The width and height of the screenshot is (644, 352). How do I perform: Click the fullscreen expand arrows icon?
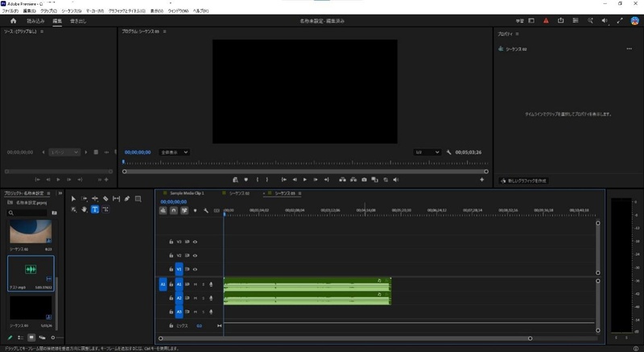(x=620, y=20)
